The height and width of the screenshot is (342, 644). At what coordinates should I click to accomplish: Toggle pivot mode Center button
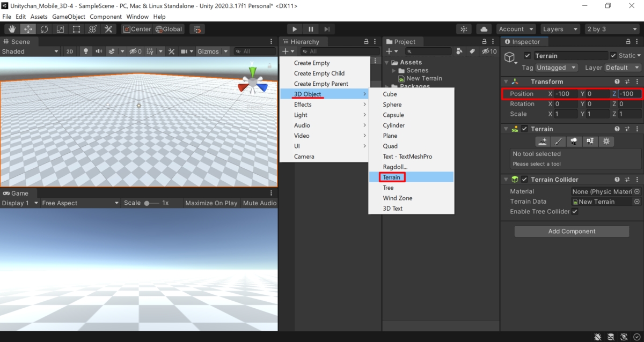pos(137,29)
